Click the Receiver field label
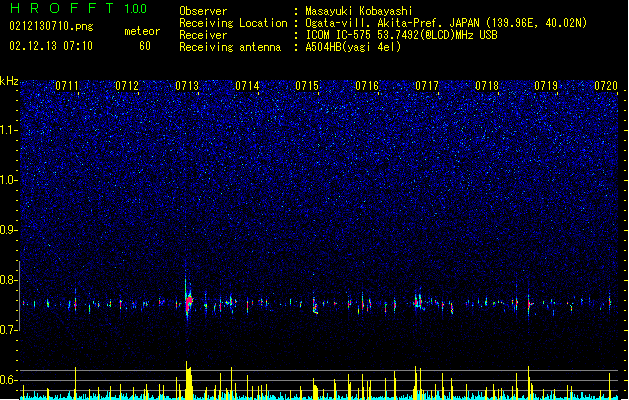This screenshot has width=629, height=400. coord(203,35)
